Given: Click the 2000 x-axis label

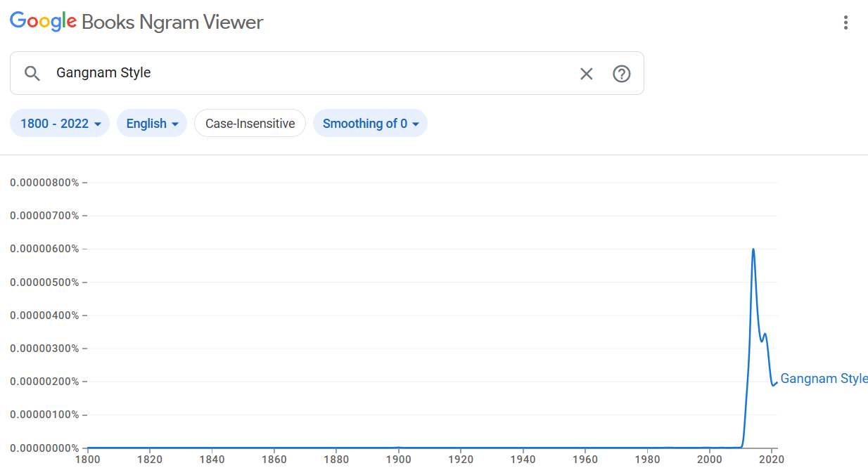Looking at the screenshot, I should click(710, 460).
